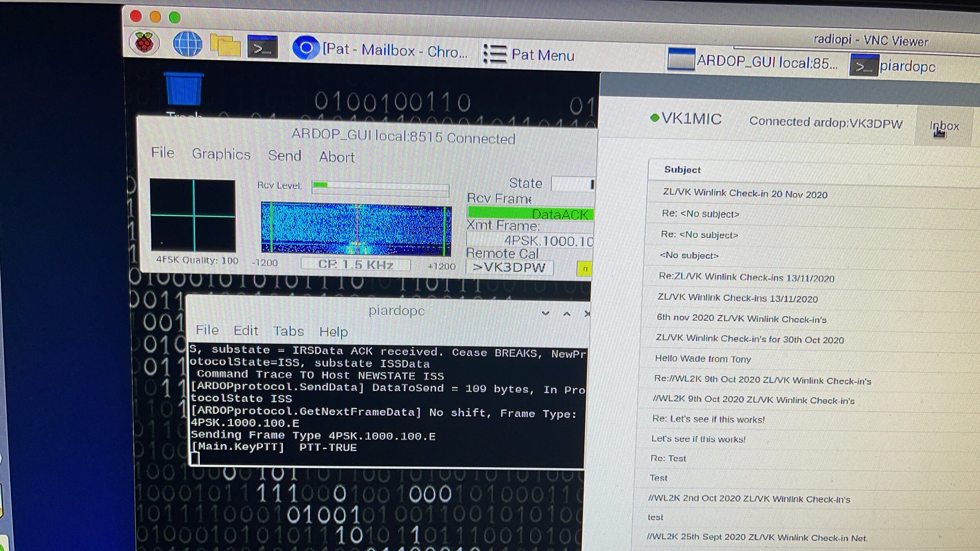Open Help menu in piardopc terminal

click(334, 332)
